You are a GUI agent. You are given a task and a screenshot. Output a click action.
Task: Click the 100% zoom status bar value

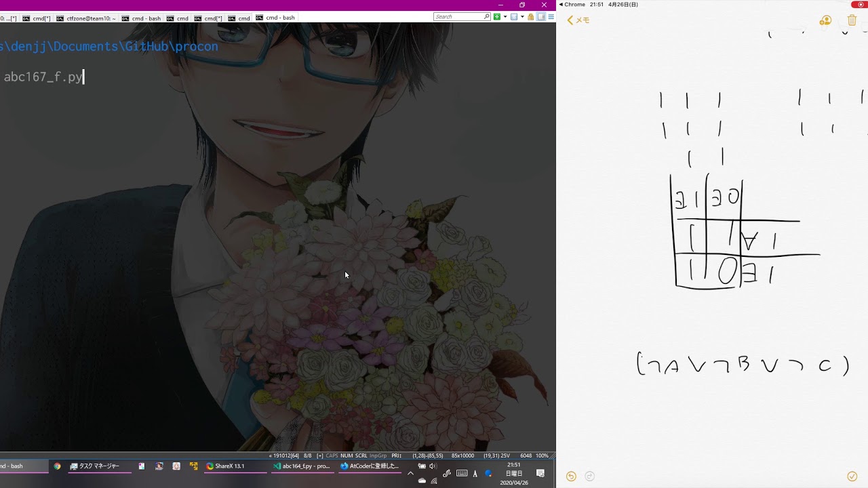542,455
